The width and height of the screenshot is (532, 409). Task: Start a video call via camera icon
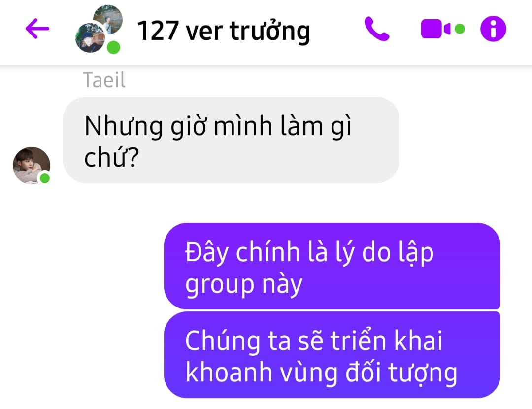coord(435,29)
